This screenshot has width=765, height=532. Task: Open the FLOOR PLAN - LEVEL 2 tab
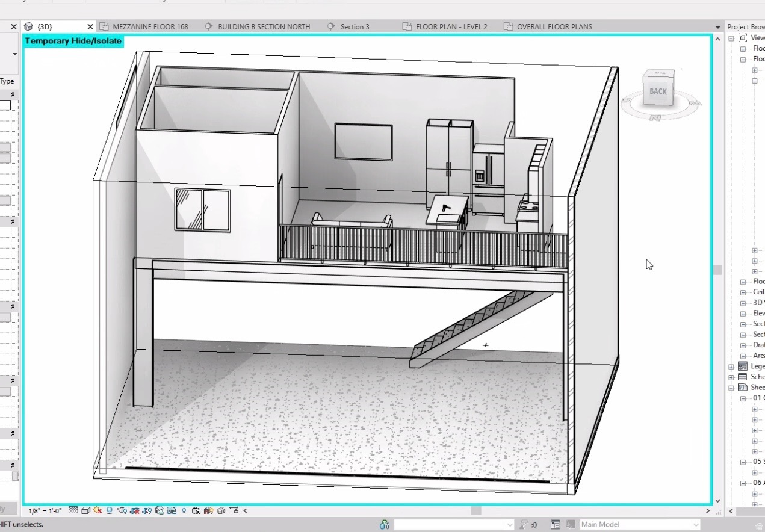click(x=450, y=26)
